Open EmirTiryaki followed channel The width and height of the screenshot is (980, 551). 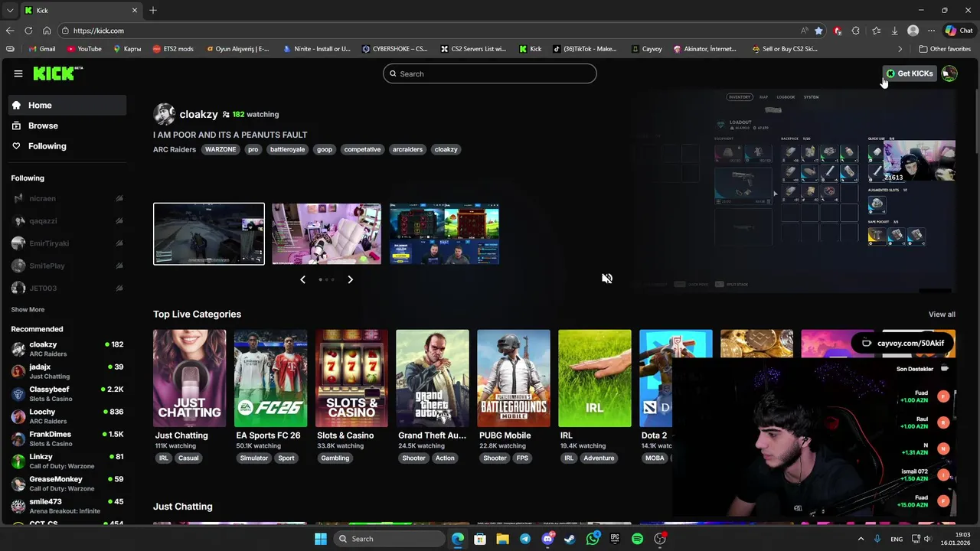pos(67,243)
